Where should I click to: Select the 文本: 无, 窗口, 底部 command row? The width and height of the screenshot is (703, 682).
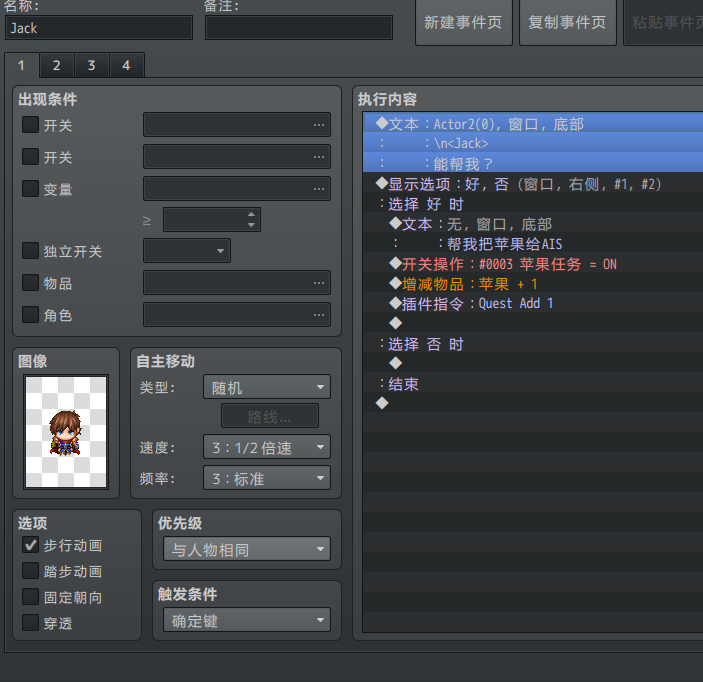(533, 224)
